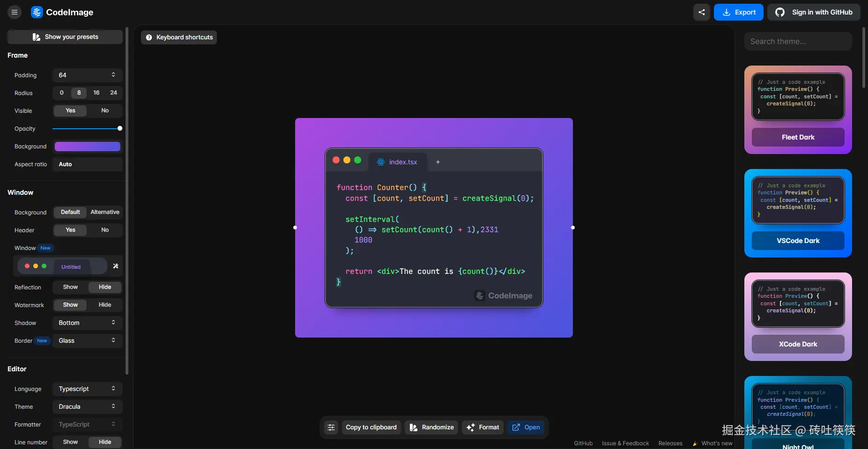The width and height of the screenshot is (868, 449).
Task: Open the Padding dropdown
Action: (x=87, y=75)
